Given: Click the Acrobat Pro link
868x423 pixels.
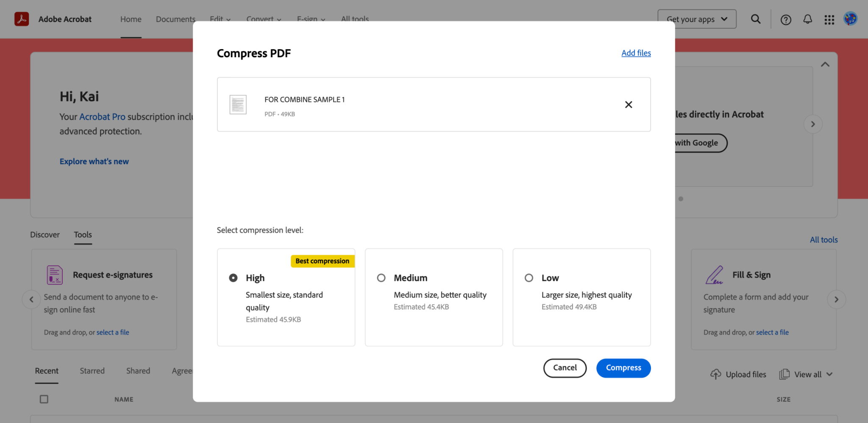Looking at the screenshot, I should click(x=102, y=117).
